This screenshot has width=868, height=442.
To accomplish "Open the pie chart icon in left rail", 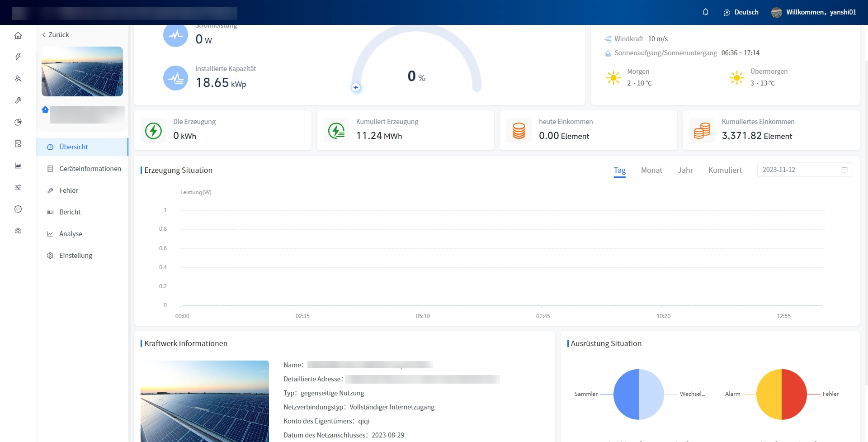I will coord(18,122).
